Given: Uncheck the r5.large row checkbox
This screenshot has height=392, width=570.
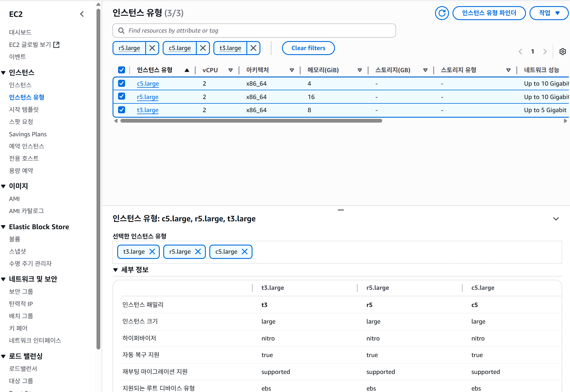Looking at the screenshot, I should pos(122,96).
